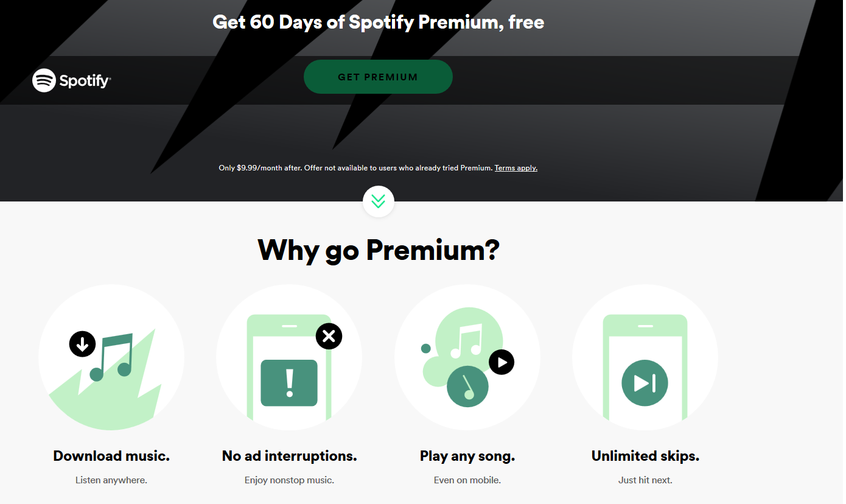This screenshot has height=504, width=846.
Task: Click the dark green quarter-note circle
Action: coord(467,387)
